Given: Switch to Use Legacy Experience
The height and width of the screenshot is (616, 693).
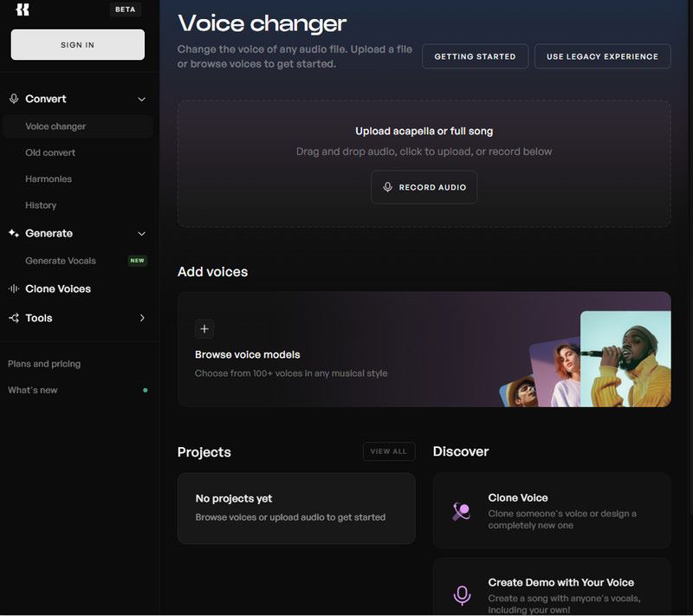Looking at the screenshot, I should point(602,56).
